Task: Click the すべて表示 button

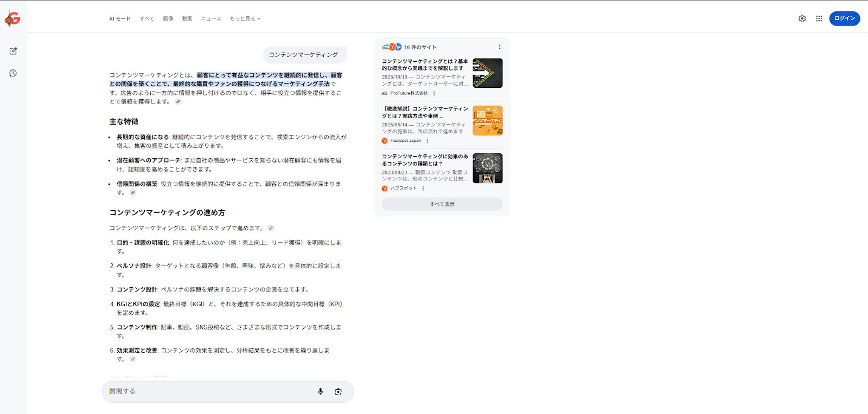Action: pos(442,204)
